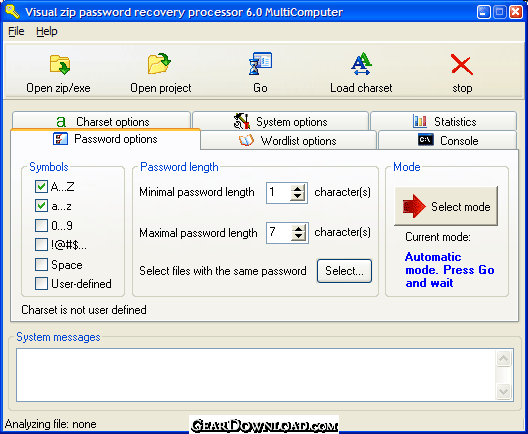
Task: Enable the 0...9 digits checkbox
Action: point(41,225)
